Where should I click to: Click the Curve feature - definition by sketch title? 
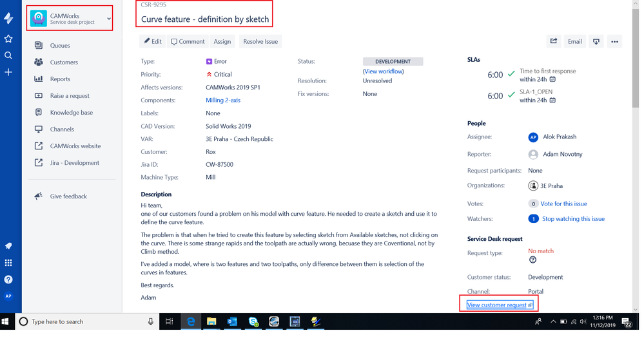205,19
